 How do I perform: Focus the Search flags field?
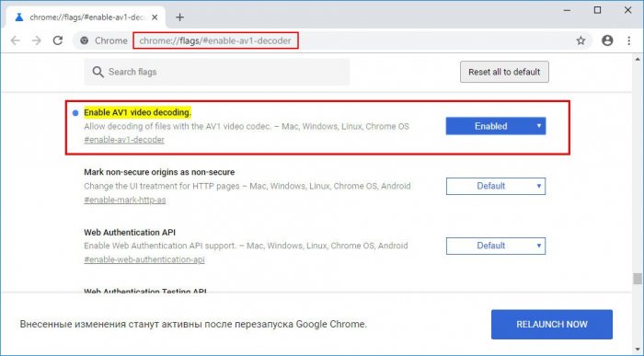click(217, 72)
